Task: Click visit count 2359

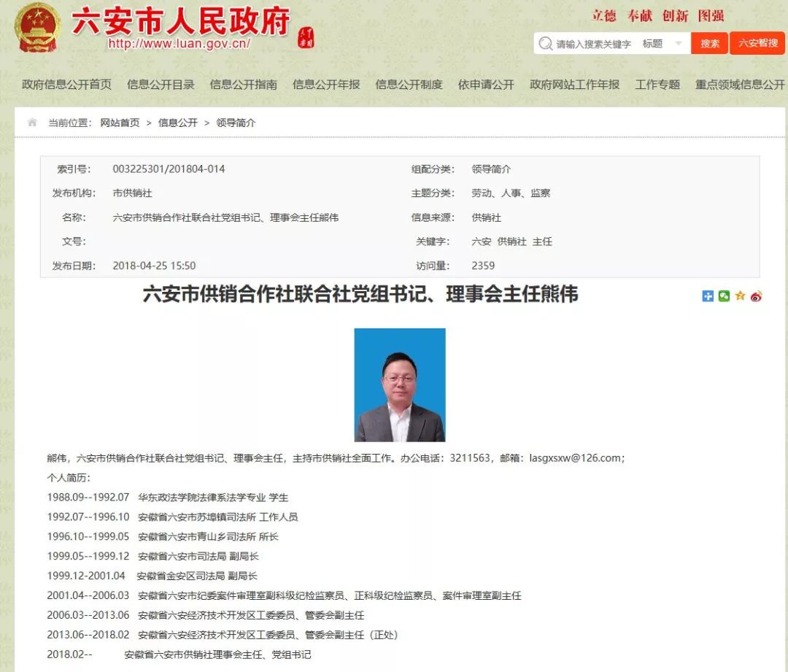Action: (x=483, y=266)
